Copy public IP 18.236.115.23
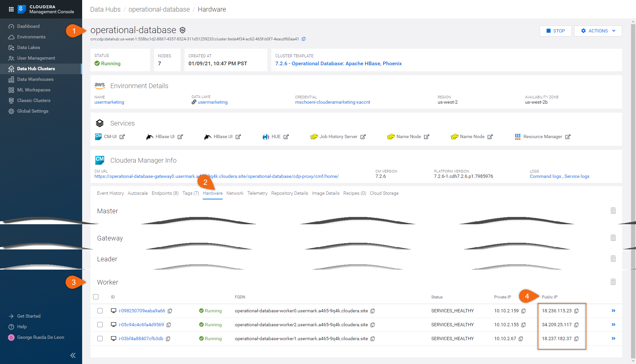The height and width of the screenshot is (364, 636). [576, 311]
